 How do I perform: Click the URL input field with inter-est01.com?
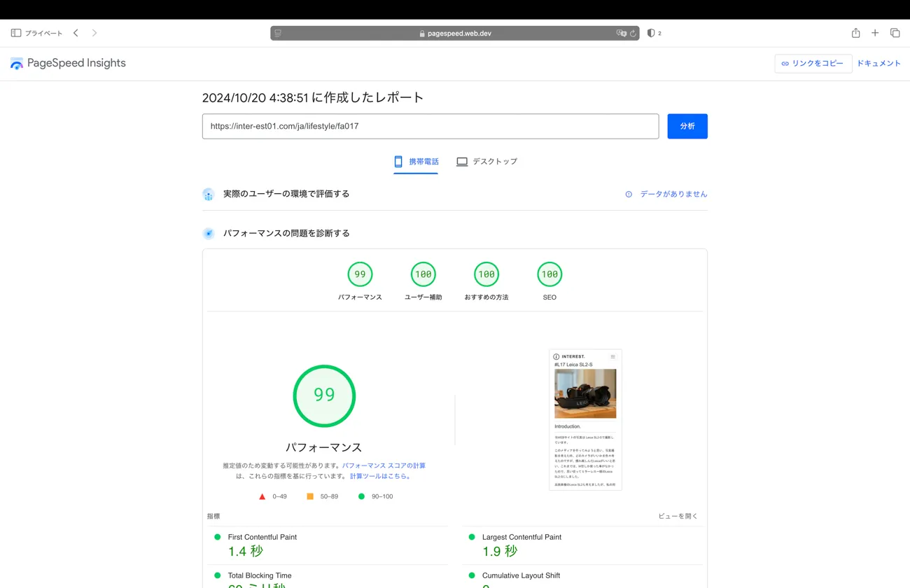(x=430, y=126)
